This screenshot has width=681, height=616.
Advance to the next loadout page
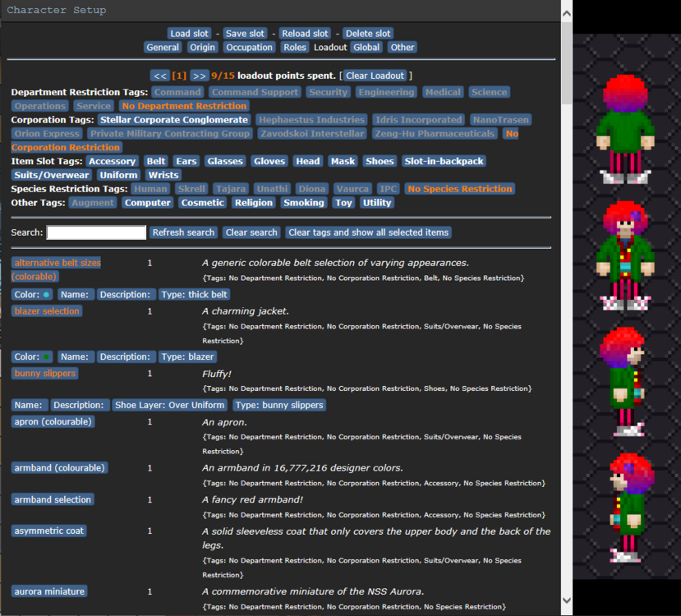200,75
